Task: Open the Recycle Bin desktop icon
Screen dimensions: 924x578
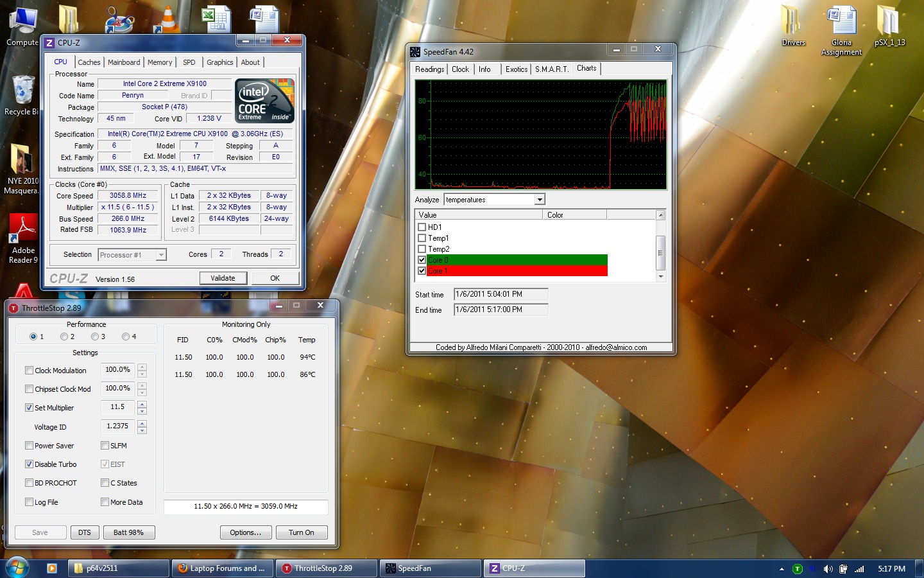Action: click(22, 95)
